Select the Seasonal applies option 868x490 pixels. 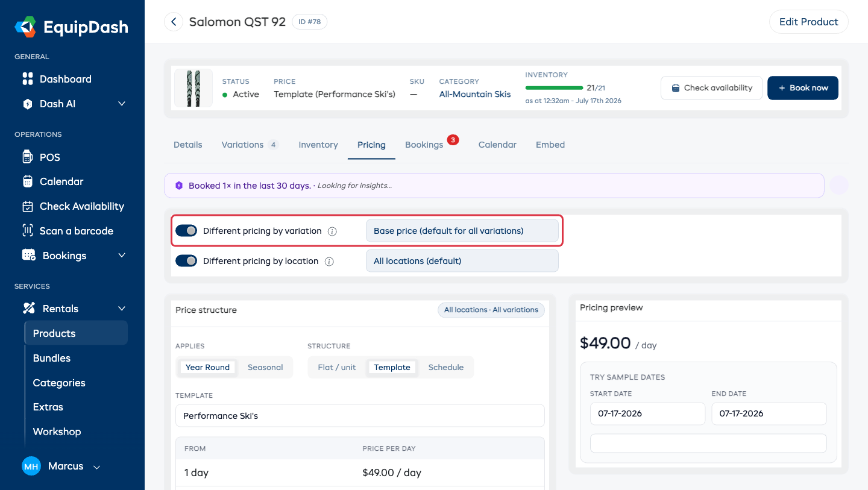pos(265,368)
